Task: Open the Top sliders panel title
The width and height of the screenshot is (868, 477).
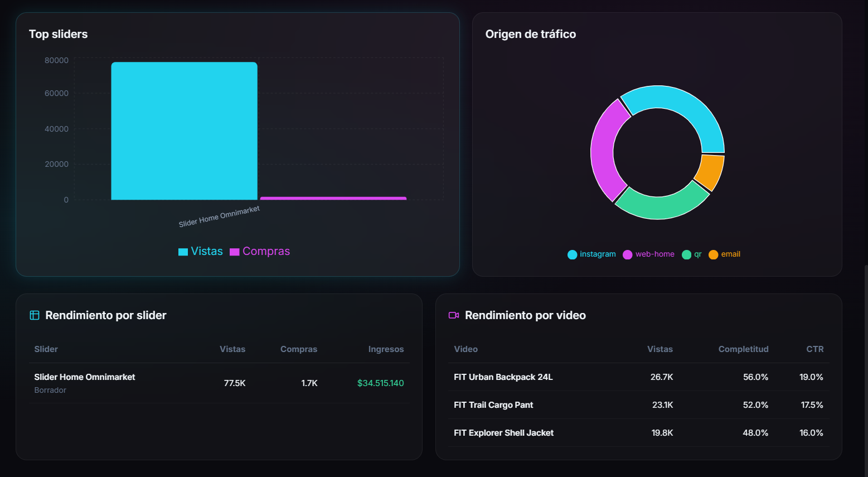Action: [x=58, y=34]
